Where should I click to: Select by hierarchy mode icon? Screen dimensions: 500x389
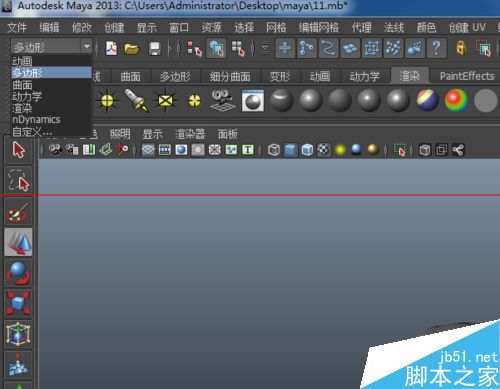tap(194, 49)
